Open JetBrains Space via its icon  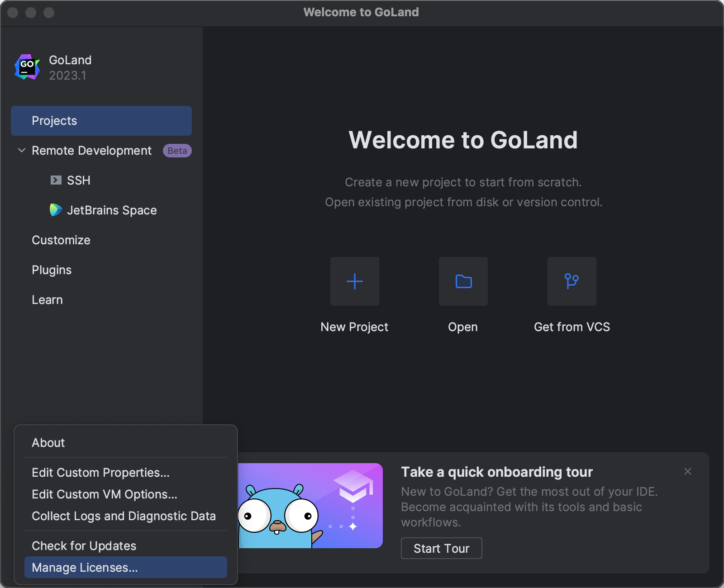click(56, 210)
